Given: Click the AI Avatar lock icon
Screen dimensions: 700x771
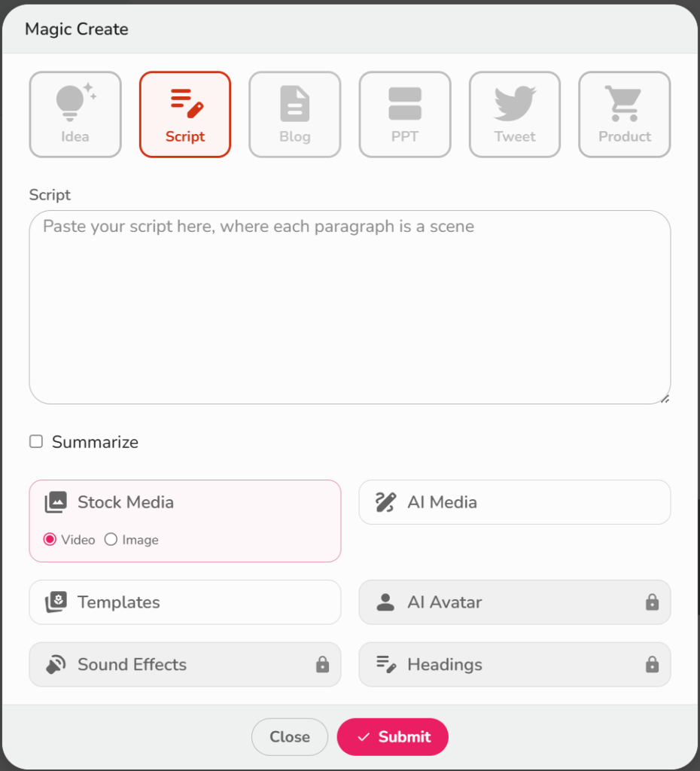Looking at the screenshot, I should pos(652,602).
